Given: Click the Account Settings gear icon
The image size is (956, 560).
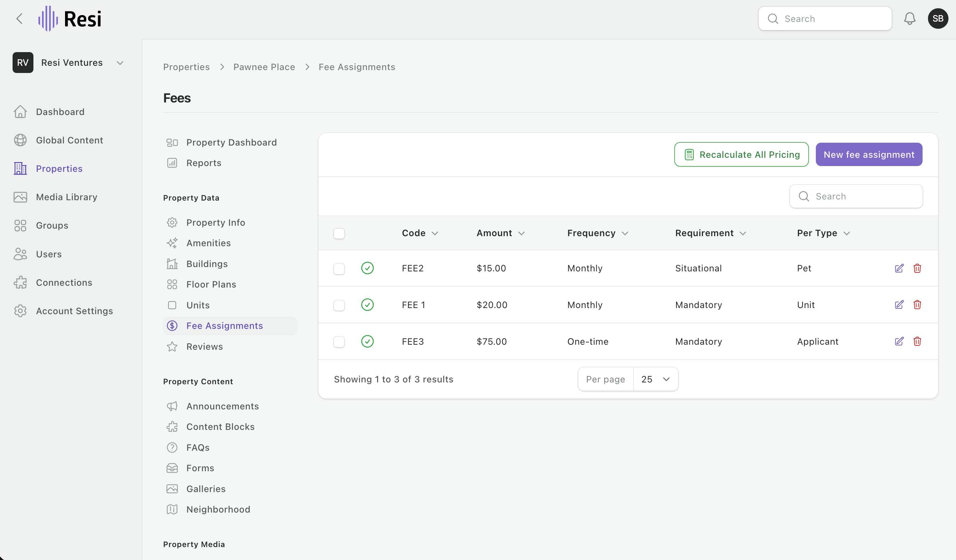Looking at the screenshot, I should [20, 311].
